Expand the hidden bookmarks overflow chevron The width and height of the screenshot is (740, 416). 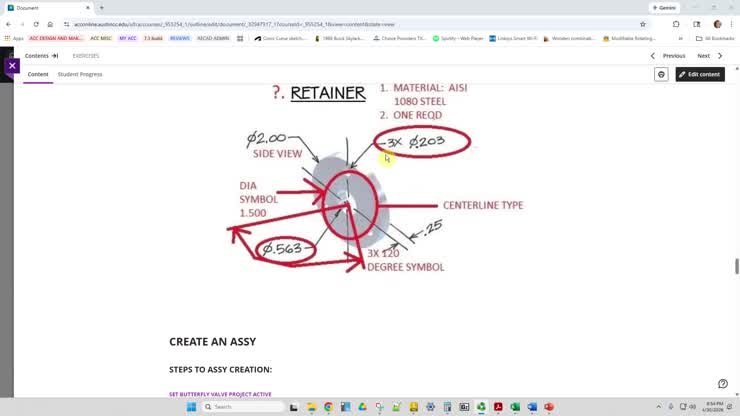[x=680, y=38]
